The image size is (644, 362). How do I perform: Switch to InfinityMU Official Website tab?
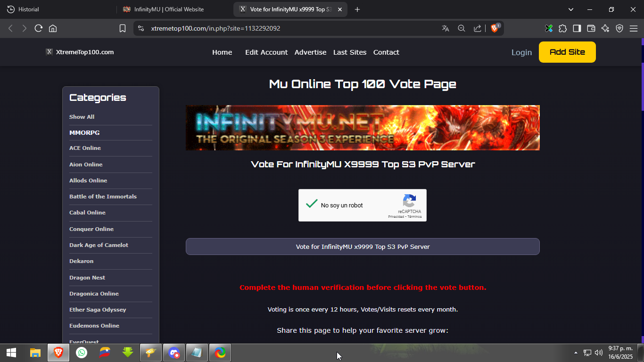pyautogui.click(x=174, y=9)
